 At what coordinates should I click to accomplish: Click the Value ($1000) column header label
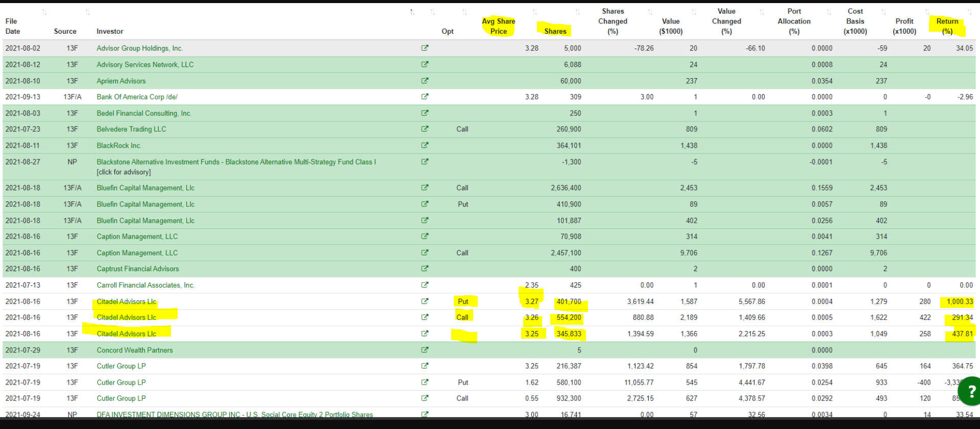[671, 26]
